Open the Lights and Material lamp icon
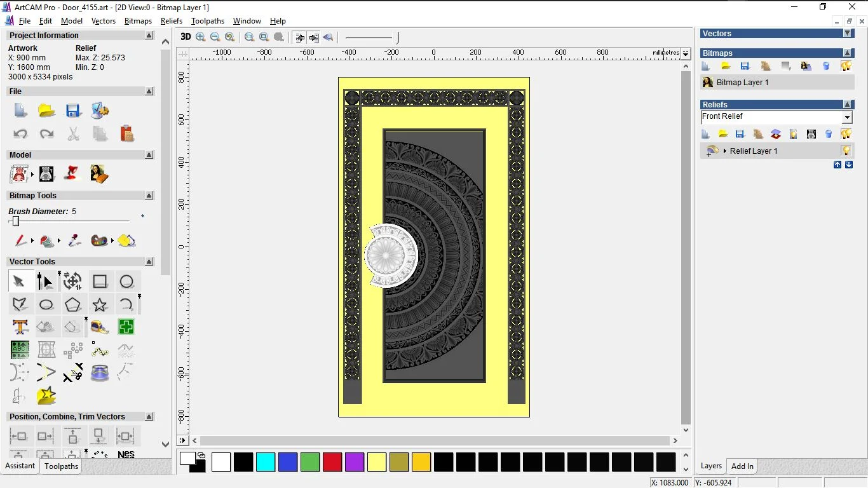 tap(72, 173)
